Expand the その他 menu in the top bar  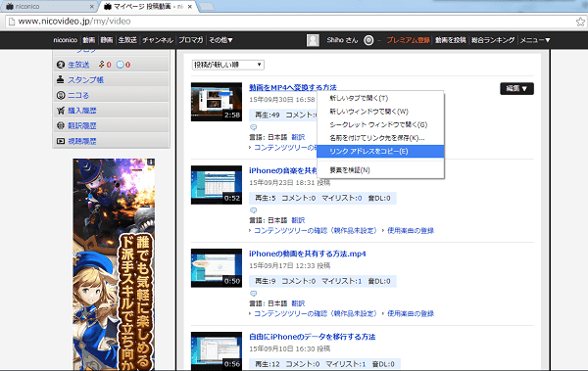220,40
